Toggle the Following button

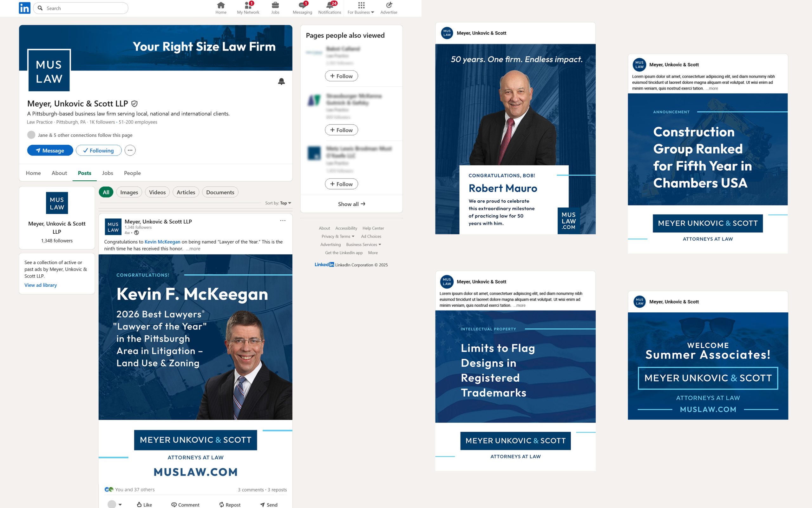click(x=99, y=150)
